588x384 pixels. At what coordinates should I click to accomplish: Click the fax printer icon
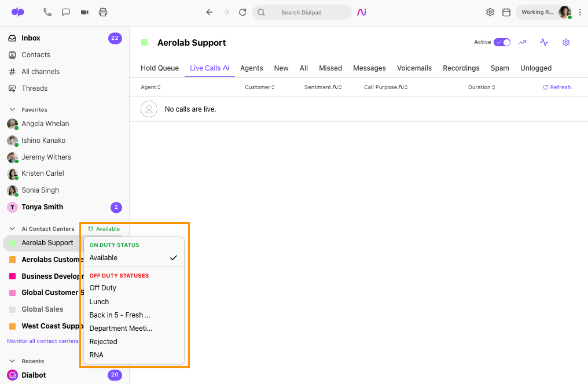click(x=103, y=12)
